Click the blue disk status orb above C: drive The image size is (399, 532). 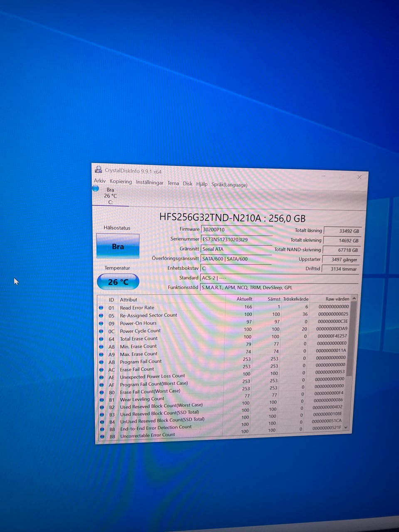(96, 188)
